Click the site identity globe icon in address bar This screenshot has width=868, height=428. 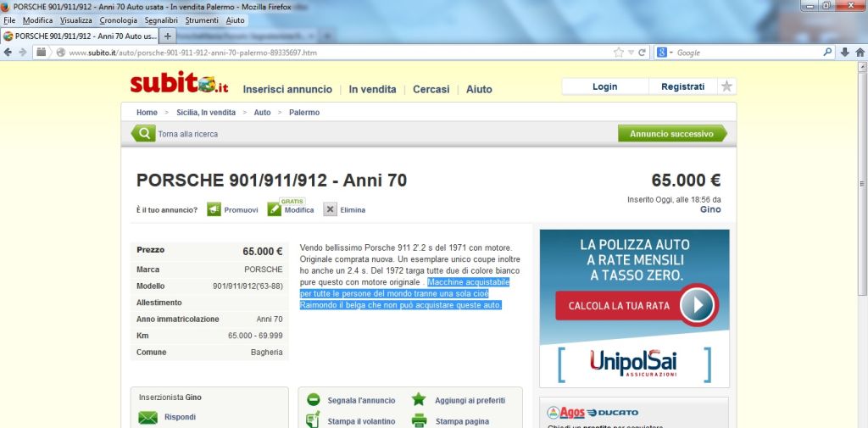[x=61, y=53]
